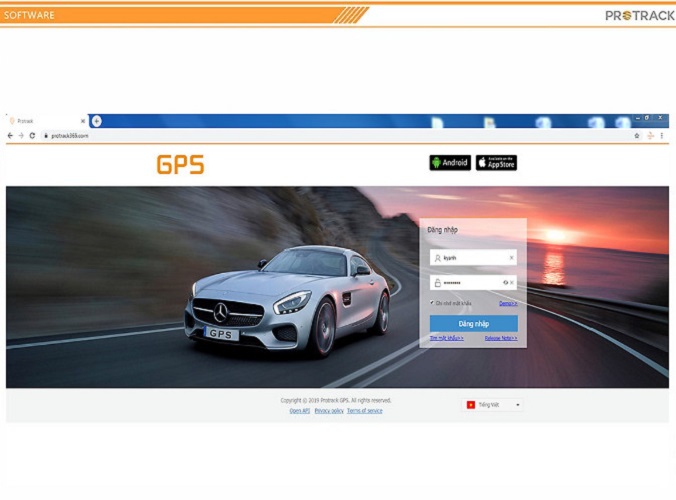This screenshot has width=676, height=500.
Task: Click the Privacy policy link
Action: (328, 411)
